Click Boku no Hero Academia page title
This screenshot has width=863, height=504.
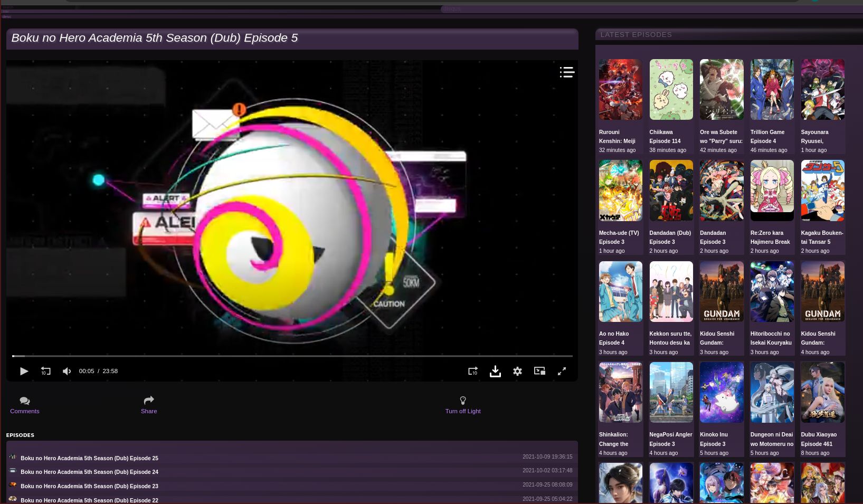click(x=154, y=38)
